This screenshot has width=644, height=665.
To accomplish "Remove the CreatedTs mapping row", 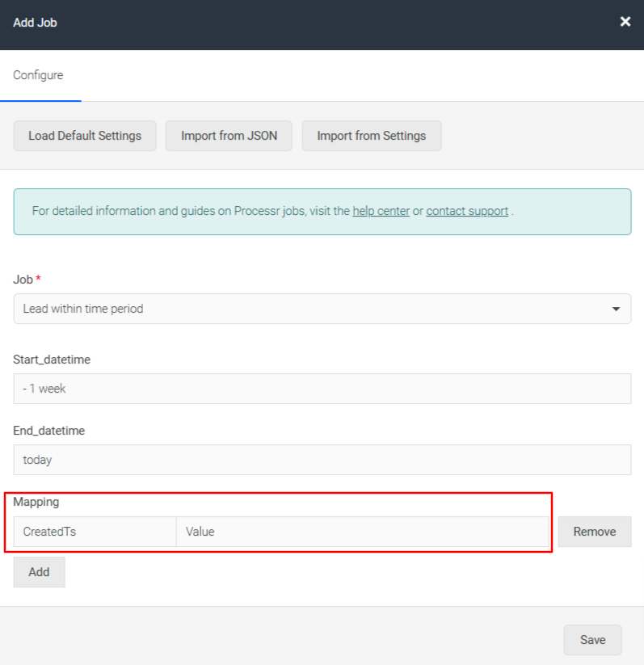I will (x=595, y=532).
